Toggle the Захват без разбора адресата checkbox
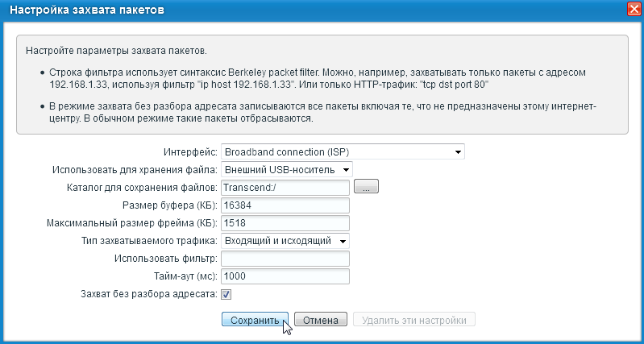 coord(226,294)
